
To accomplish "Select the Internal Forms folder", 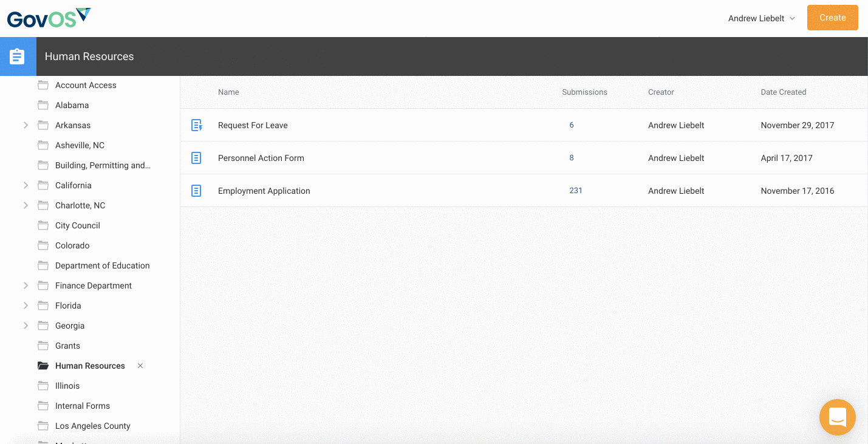I will 83,406.
